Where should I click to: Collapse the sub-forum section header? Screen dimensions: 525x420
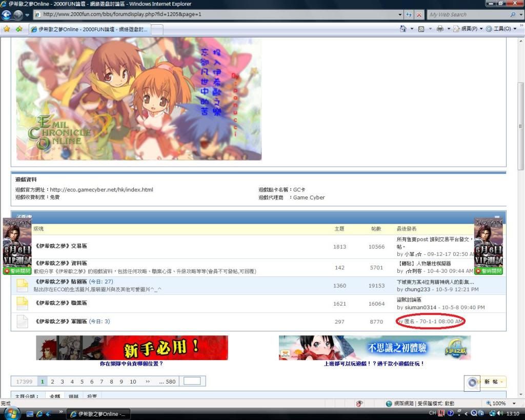pos(497,217)
